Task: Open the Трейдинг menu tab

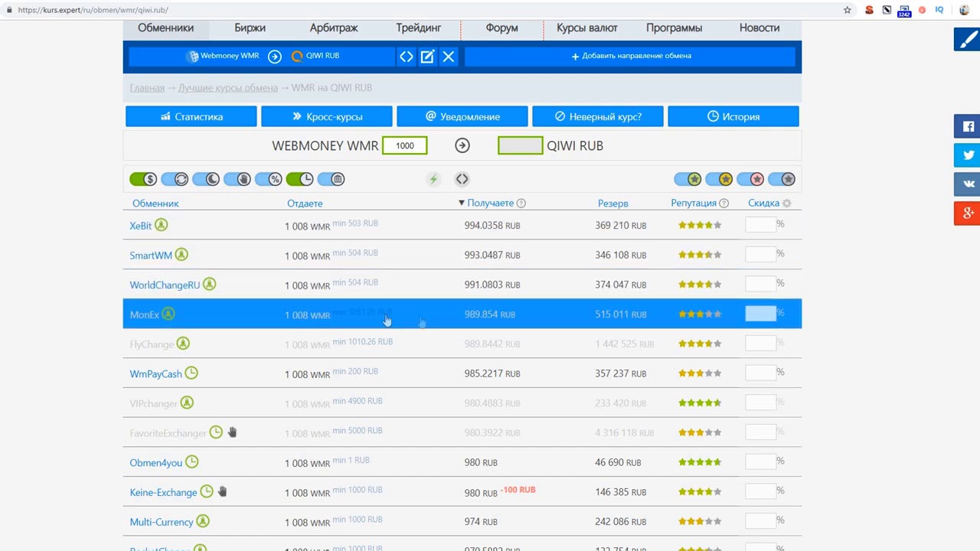Action: tap(419, 28)
